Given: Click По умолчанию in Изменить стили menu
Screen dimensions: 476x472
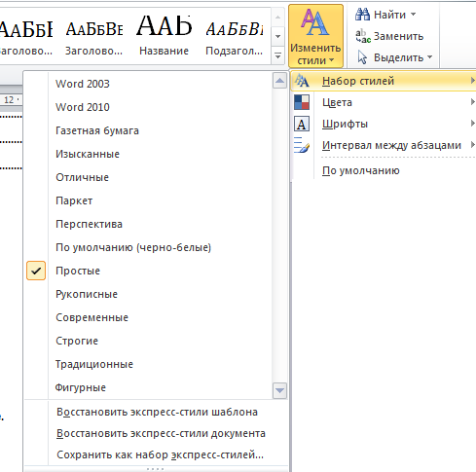Looking at the screenshot, I should [x=360, y=170].
